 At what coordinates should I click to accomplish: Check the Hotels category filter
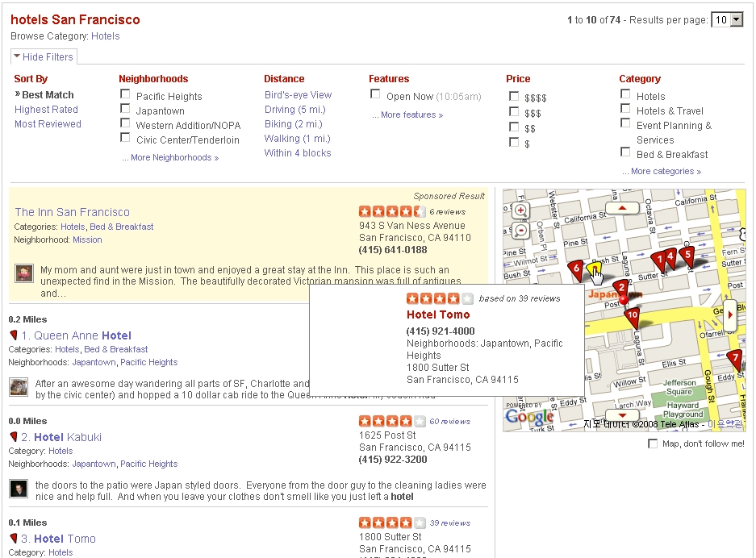[x=625, y=94]
